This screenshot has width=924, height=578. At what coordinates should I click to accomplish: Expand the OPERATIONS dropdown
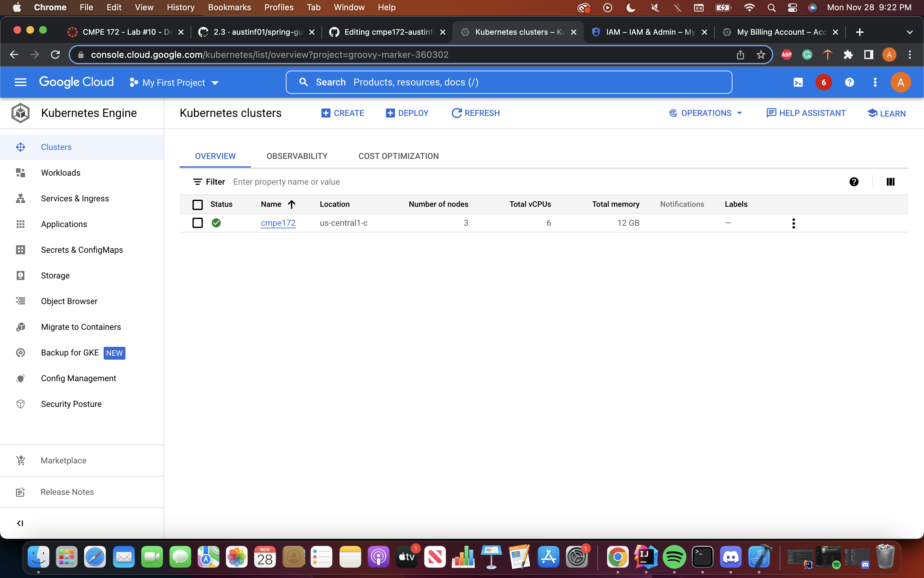[706, 113]
